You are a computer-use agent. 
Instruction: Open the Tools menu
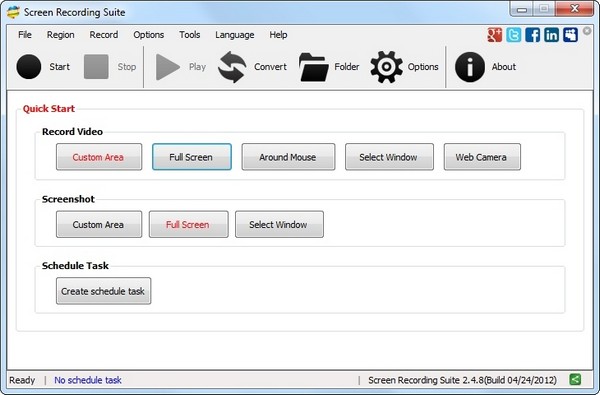(x=190, y=35)
